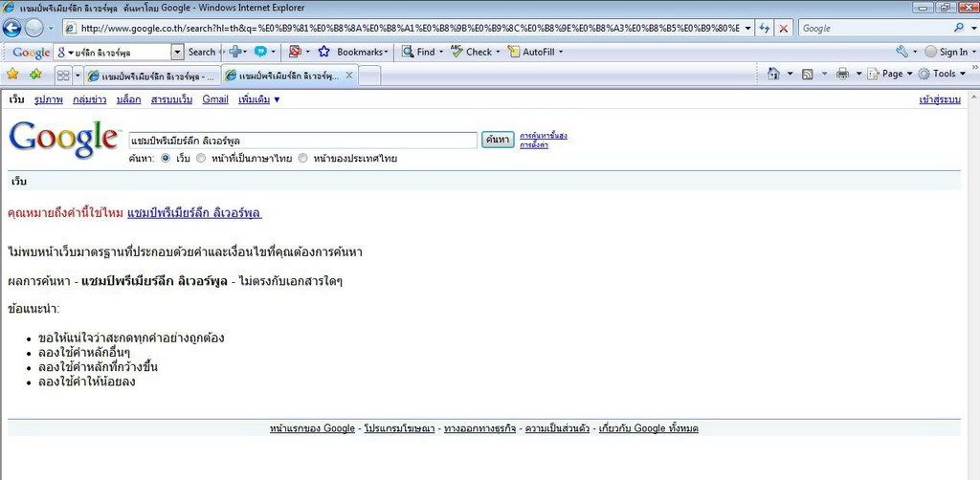Click inside the Google search text box
The width and height of the screenshot is (980, 480).
click(301, 141)
